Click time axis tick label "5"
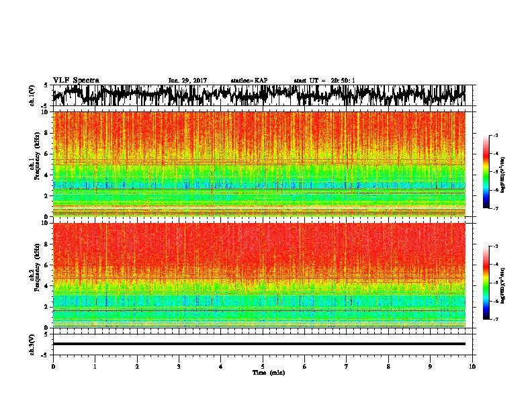 coord(263,367)
